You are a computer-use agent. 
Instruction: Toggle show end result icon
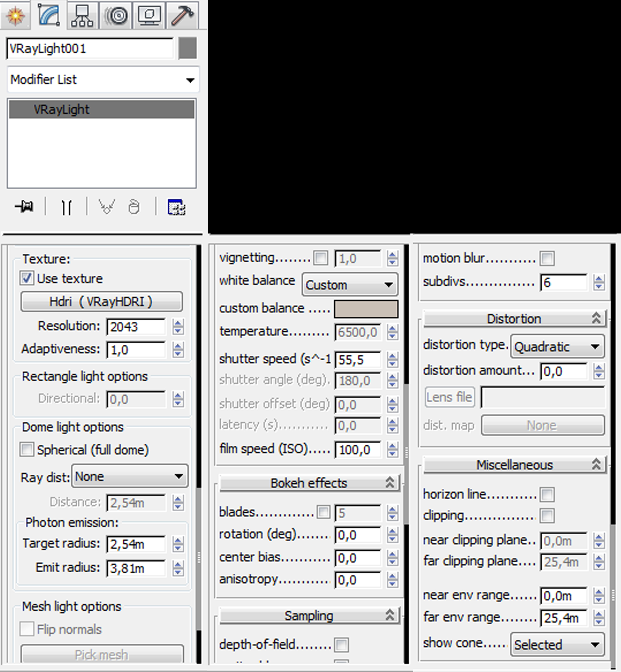pyautogui.click(x=67, y=207)
